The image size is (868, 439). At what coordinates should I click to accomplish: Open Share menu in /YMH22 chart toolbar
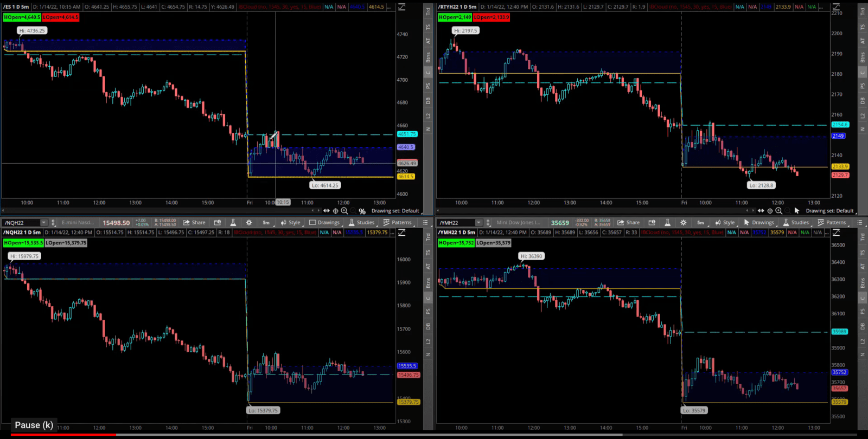point(629,223)
